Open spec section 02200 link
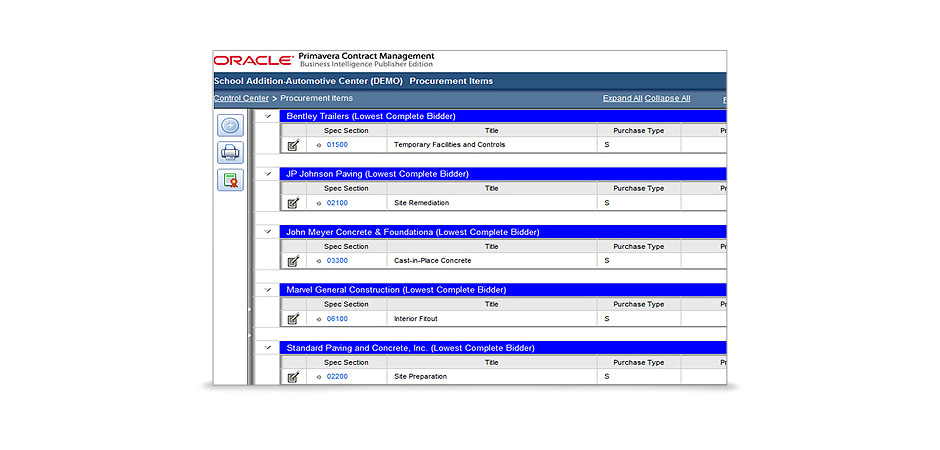 click(337, 377)
